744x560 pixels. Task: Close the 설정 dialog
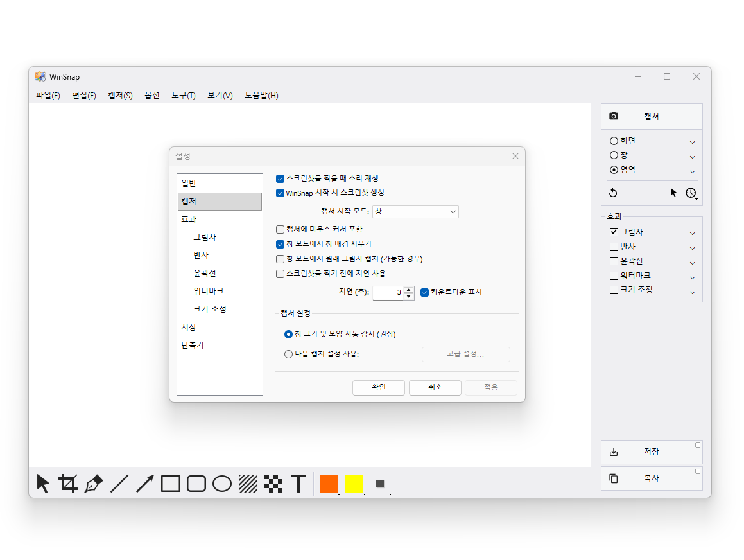(515, 156)
